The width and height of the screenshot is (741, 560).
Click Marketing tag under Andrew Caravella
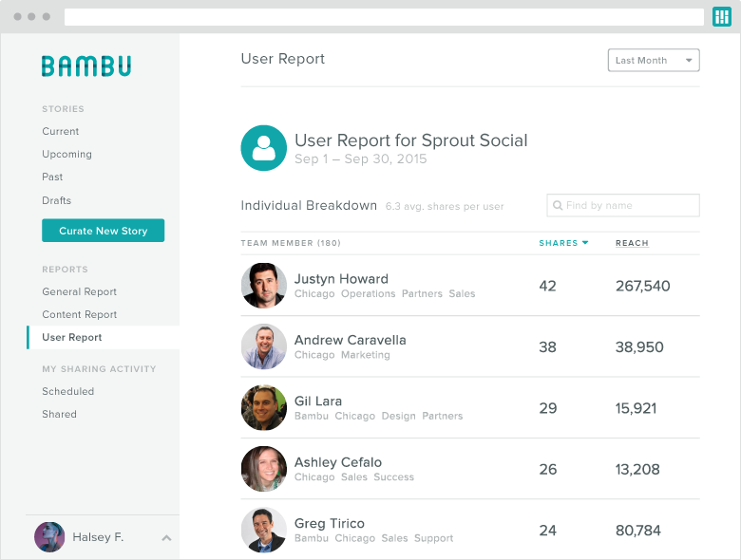point(366,355)
